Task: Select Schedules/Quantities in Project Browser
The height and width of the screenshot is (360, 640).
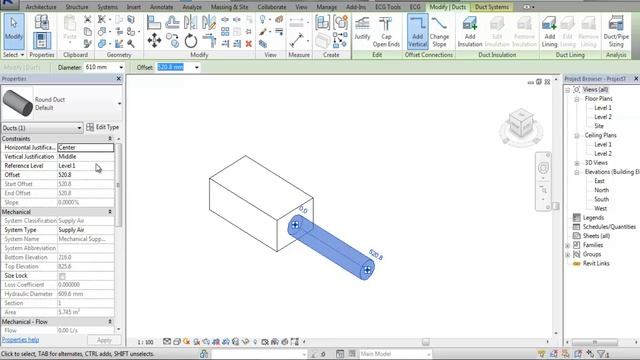Action: coord(609,227)
